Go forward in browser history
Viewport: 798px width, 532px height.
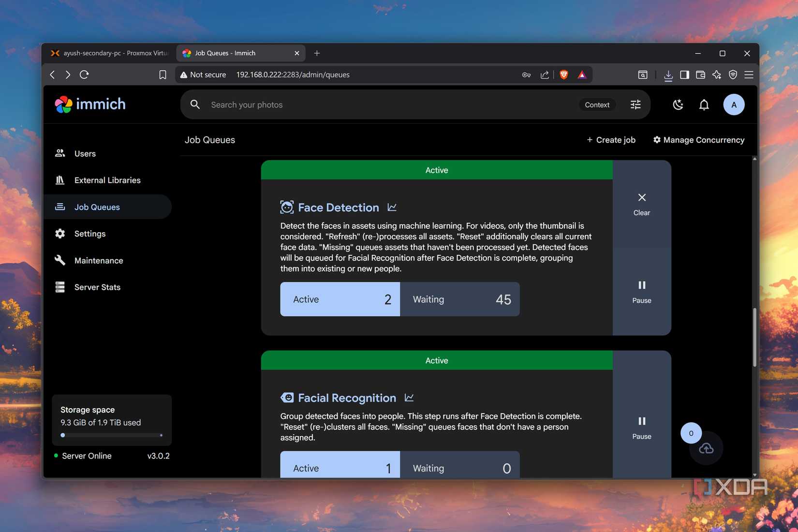pos(68,74)
